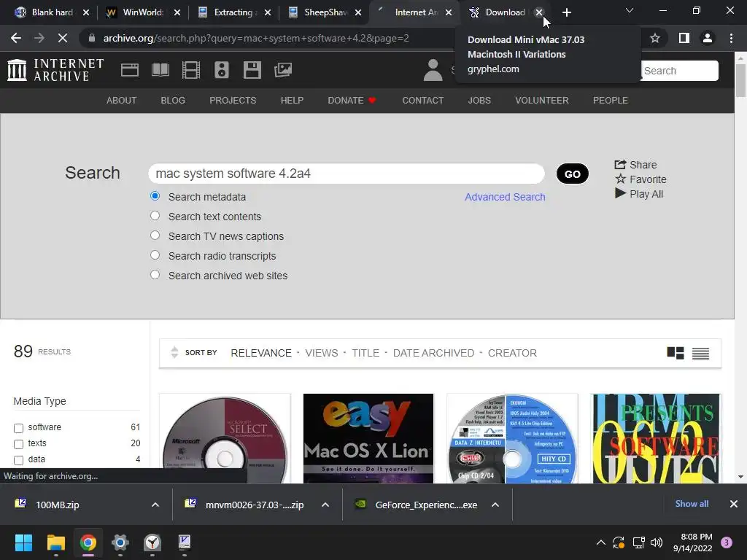
Task: Open the Texts book icon in Archive header
Action: click(x=160, y=70)
